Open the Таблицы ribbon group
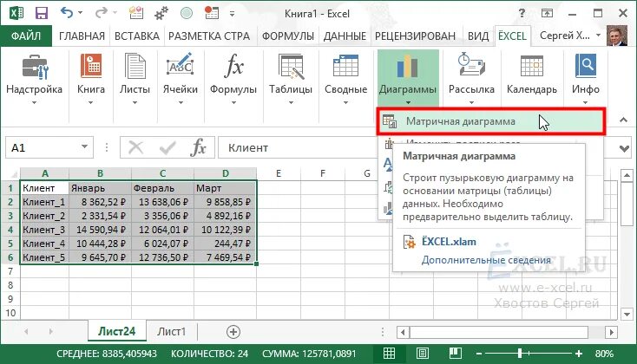637x364 pixels. click(x=291, y=79)
